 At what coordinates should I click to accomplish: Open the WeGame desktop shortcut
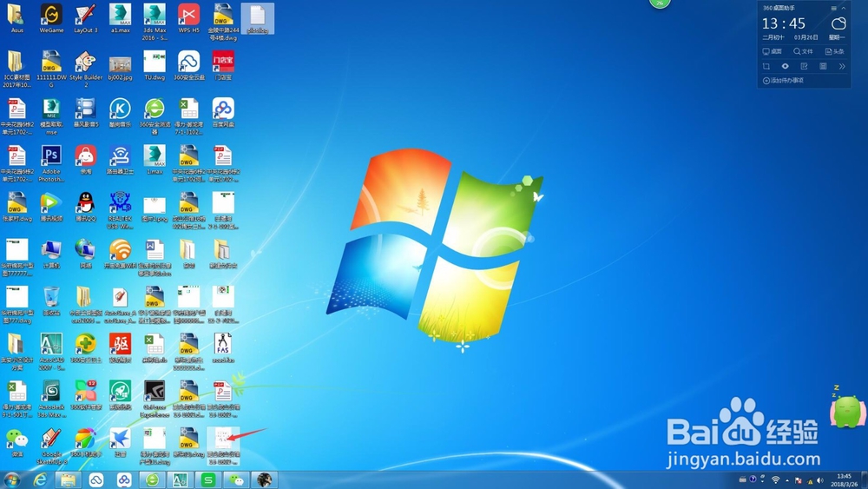[x=51, y=18]
